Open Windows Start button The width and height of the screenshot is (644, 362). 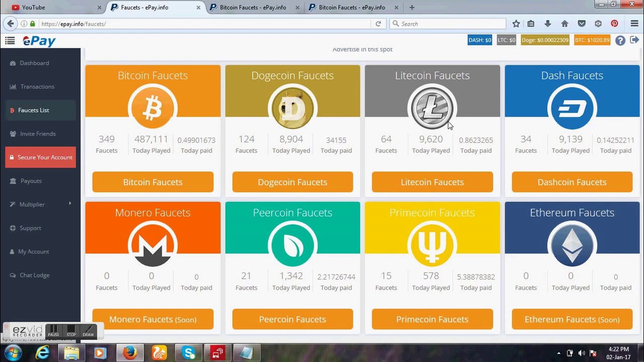pos(13,353)
